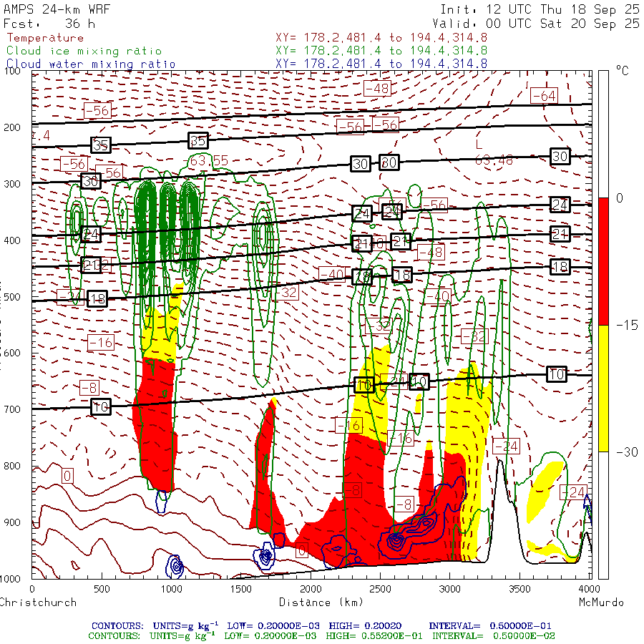Click the "0" label beside the color bar

(x=620, y=198)
